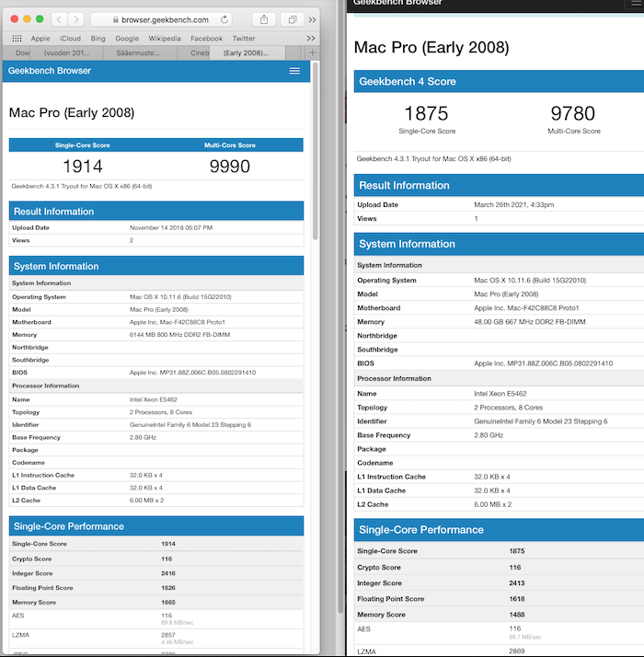Click Memory Score value 1488 in right window

(x=517, y=615)
